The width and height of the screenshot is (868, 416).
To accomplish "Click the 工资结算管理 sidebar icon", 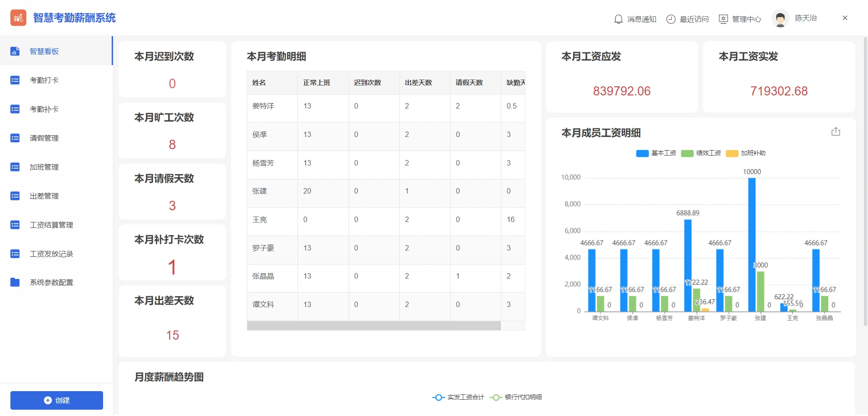I will pyautogui.click(x=15, y=225).
